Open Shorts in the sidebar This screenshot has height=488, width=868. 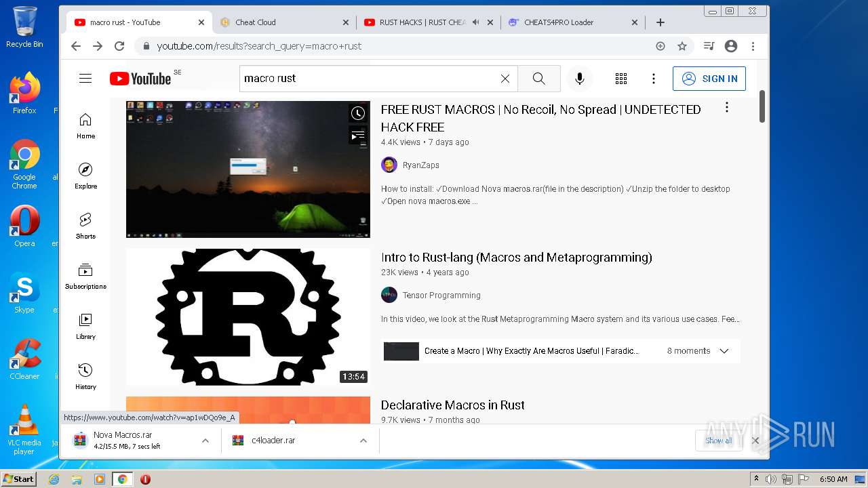tap(85, 226)
